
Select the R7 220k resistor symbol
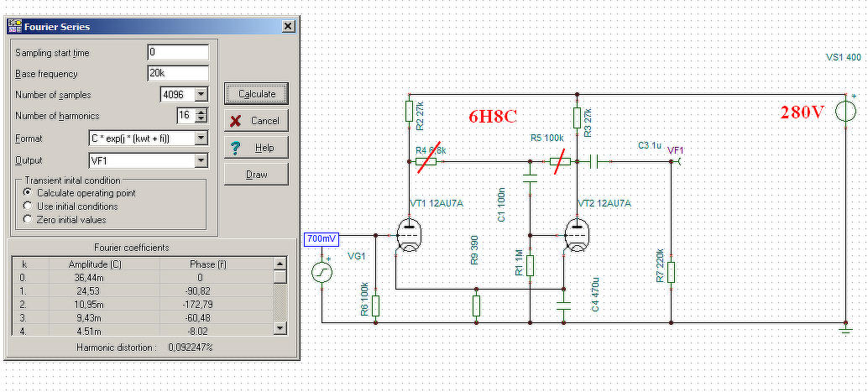[x=672, y=273]
